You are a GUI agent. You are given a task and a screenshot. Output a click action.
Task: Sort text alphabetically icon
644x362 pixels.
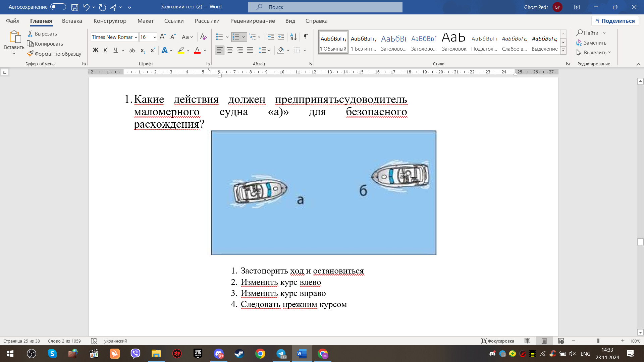click(x=293, y=37)
